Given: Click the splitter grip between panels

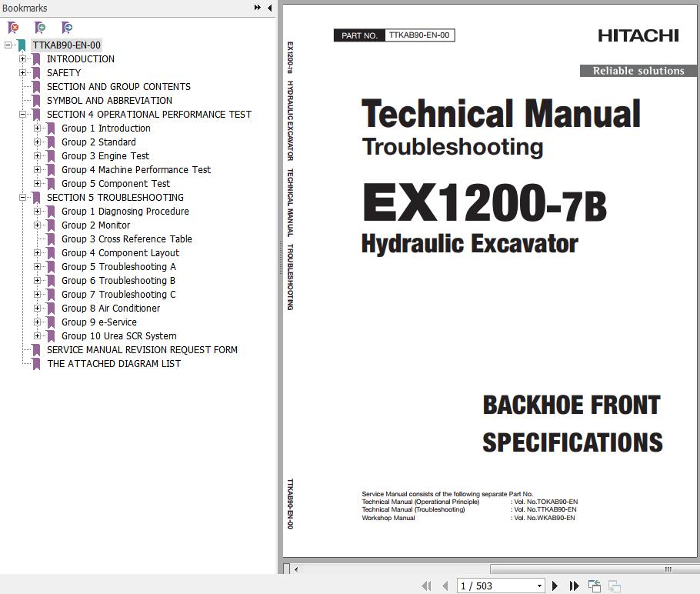Looking at the screenshot, I should pyautogui.click(x=280, y=258).
